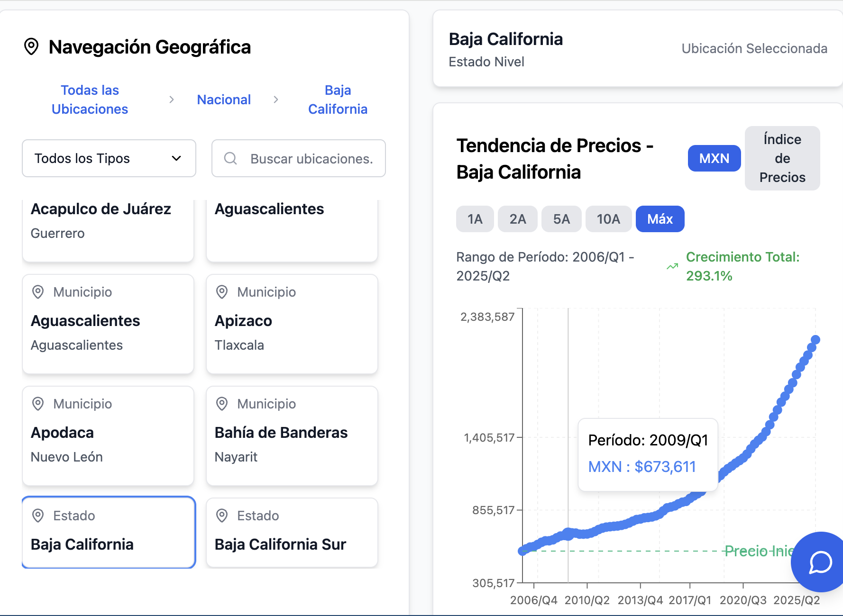Select the 1A time range tab
Image resolution: width=843 pixels, height=616 pixels.
pos(475,219)
